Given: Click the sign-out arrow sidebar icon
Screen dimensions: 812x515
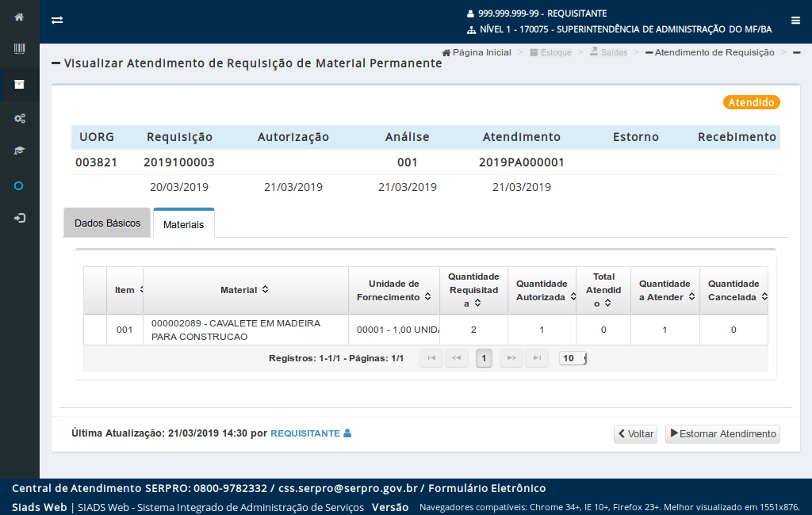Looking at the screenshot, I should point(19,218).
